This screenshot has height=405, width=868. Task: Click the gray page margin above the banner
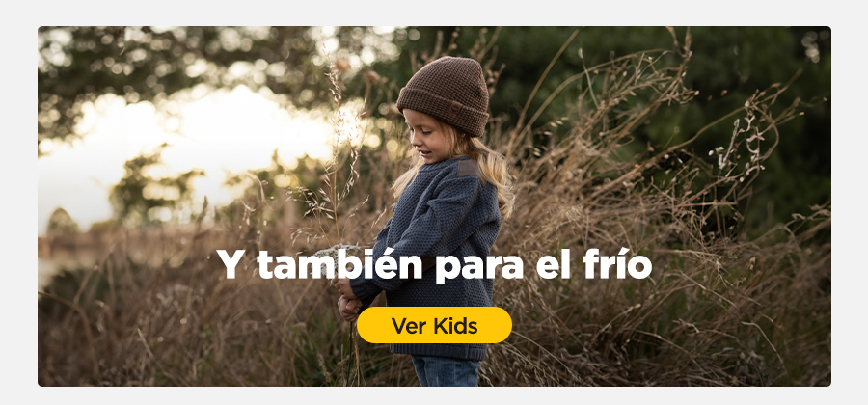pyautogui.click(x=434, y=13)
